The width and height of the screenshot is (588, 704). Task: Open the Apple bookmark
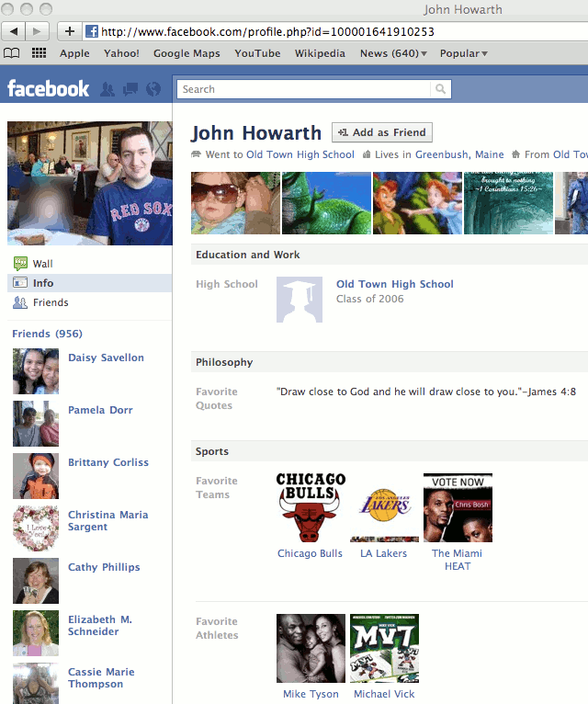[x=74, y=53]
